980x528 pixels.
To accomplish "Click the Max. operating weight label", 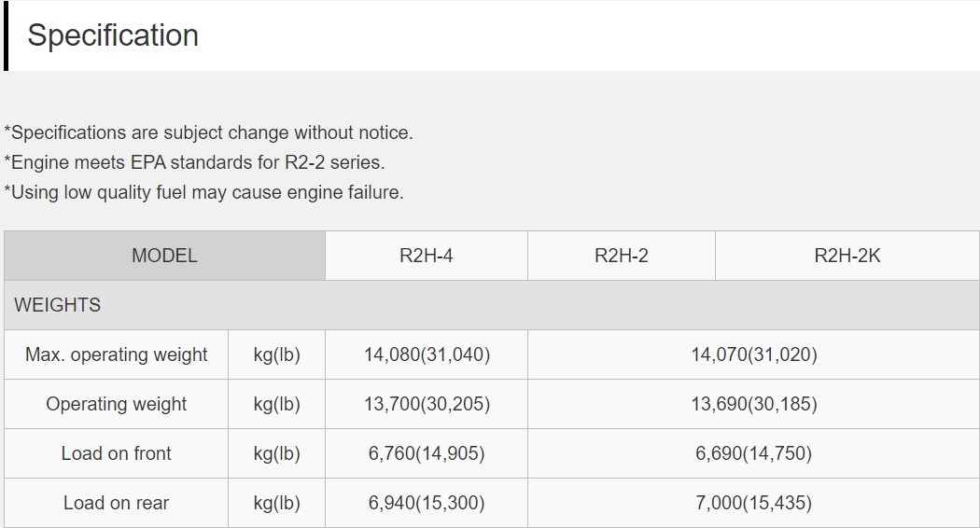I will click(117, 354).
